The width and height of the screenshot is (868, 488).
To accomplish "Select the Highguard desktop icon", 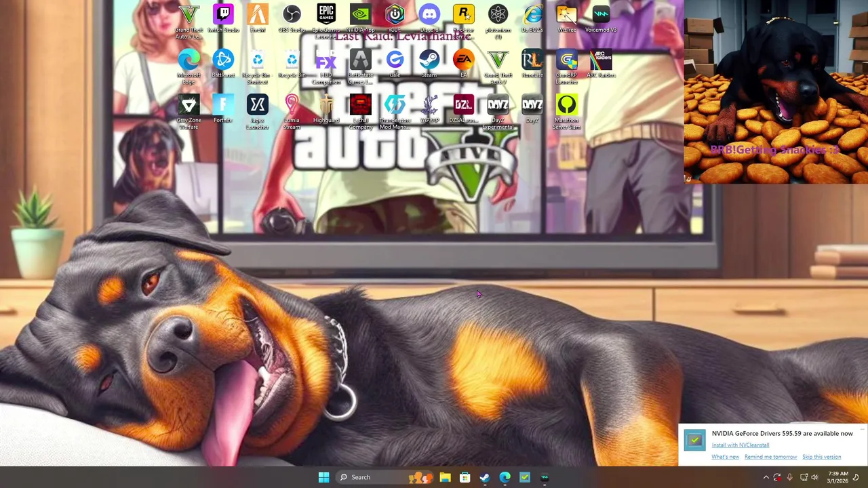I will 326,108.
